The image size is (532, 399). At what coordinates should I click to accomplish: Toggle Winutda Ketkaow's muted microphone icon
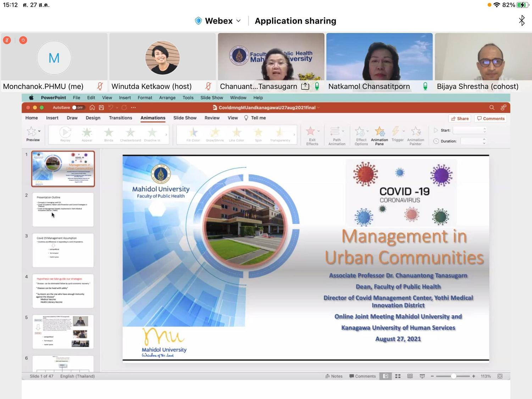[208, 86]
